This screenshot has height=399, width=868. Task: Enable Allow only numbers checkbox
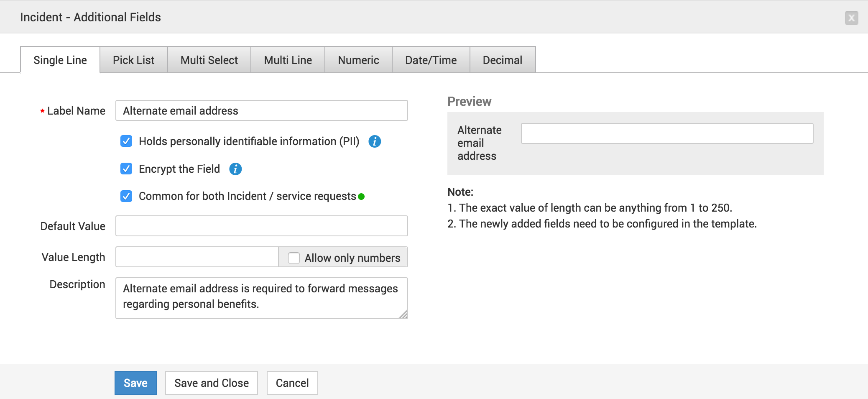pyautogui.click(x=294, y=258)
